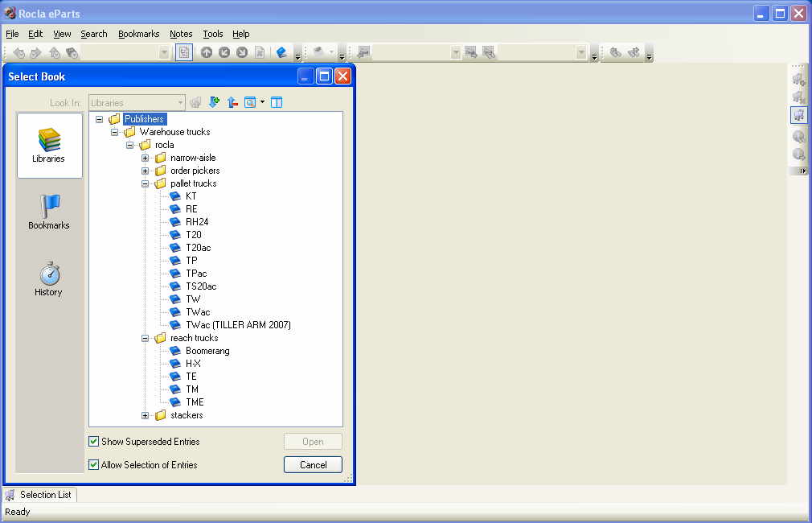812x523 pixels.
Task: Click the Cancel button
Action: click(313, 465)
